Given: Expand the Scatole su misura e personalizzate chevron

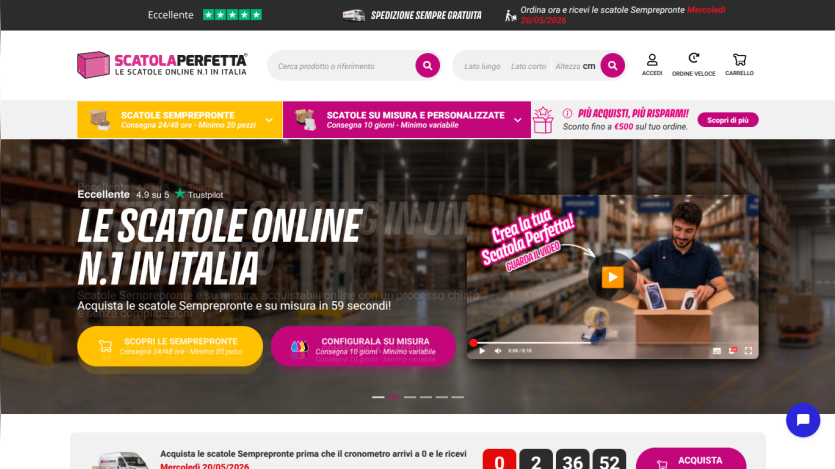Looking at the screenshot, I should (x=518, y=120).
